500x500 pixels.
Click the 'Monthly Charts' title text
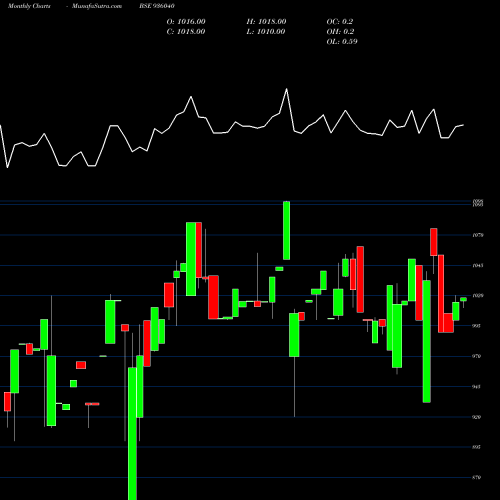click(x=29, y=6)
